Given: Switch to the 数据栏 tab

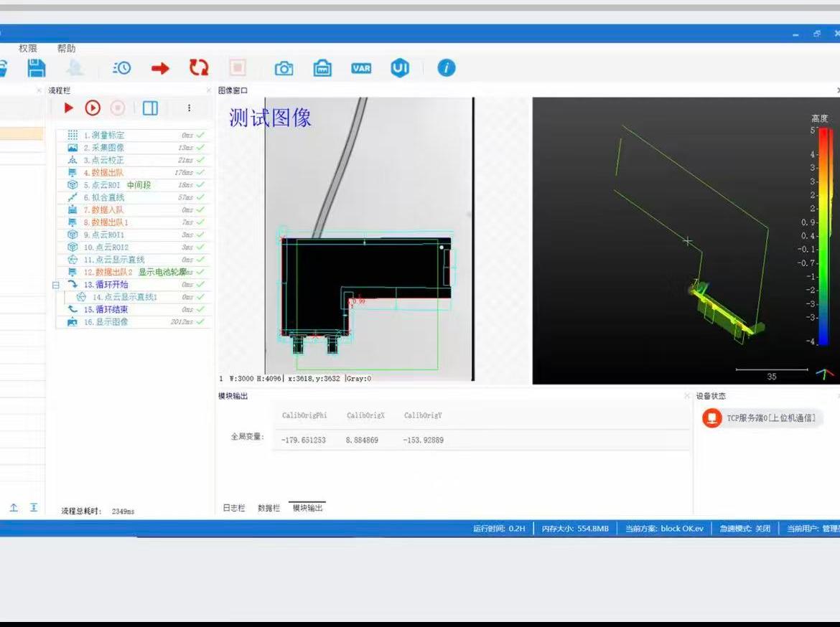Looking at the screenshot, I should (x=269, y=508).
